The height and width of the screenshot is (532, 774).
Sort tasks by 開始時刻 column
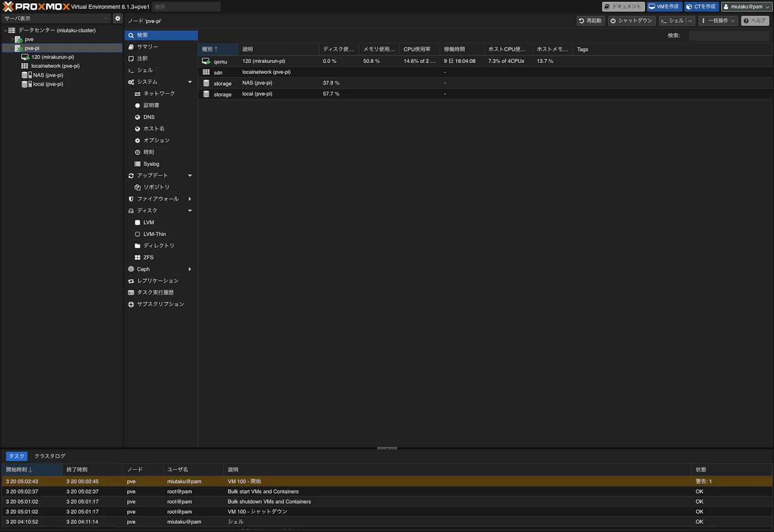(x=32, y=470)
